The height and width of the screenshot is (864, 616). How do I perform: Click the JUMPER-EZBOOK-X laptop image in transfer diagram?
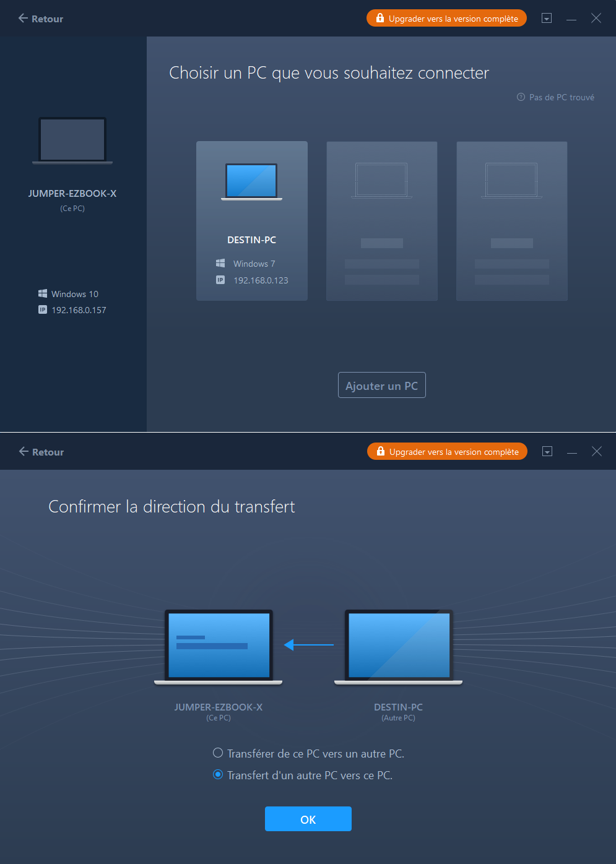(219, 647)
